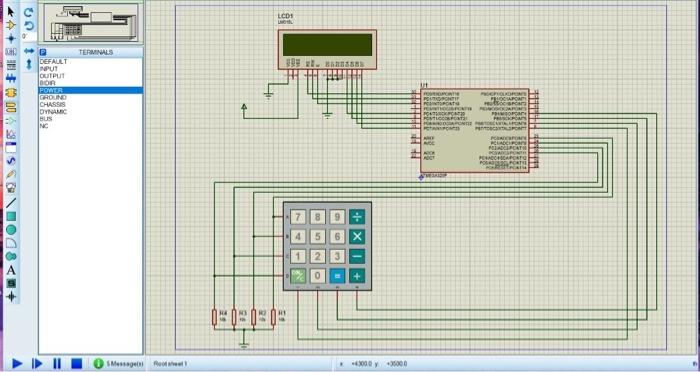Start simulation with Play button

click(17, 364)
